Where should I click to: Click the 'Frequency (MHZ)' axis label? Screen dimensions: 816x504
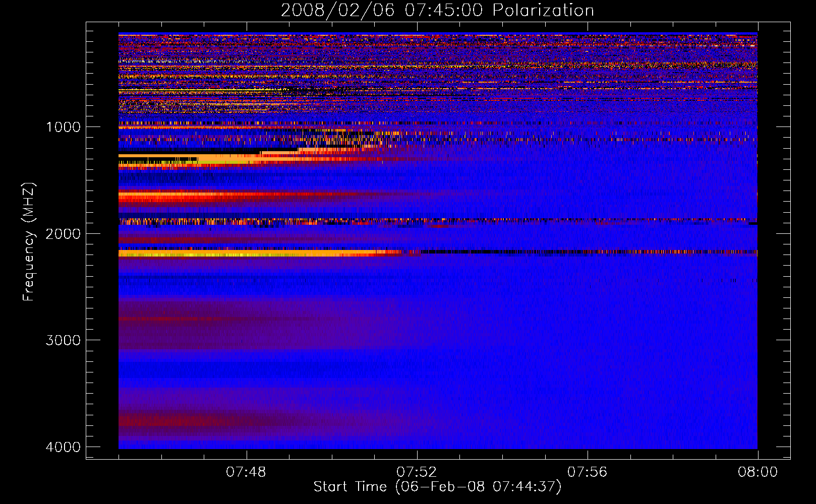click(29, 242)
